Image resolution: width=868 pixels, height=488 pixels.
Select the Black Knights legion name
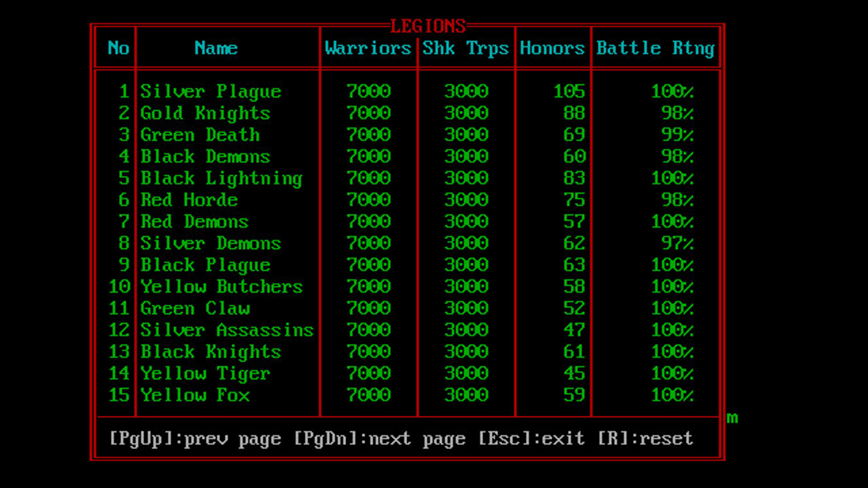[211, 352]
